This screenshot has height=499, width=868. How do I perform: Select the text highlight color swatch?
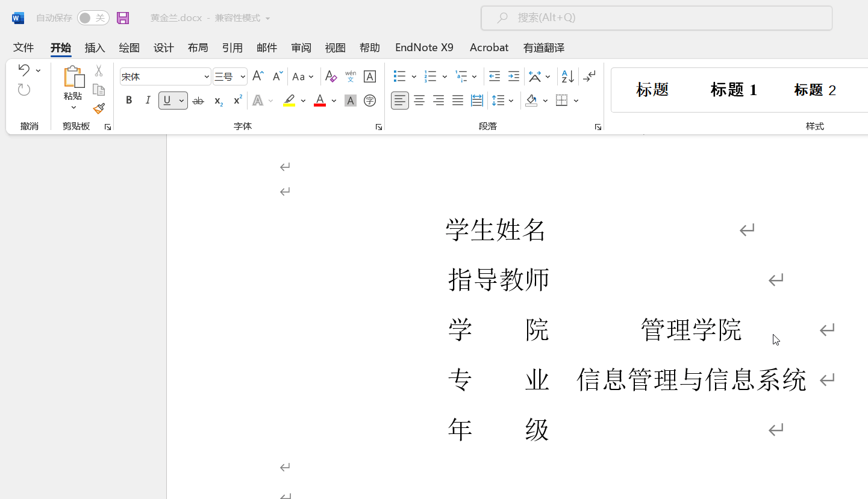(289, 100)
